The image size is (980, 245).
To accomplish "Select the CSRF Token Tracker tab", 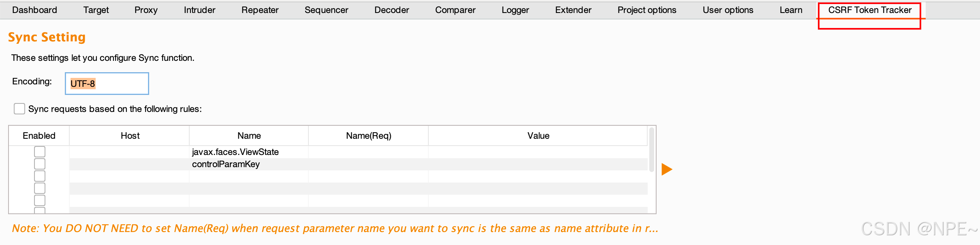I will (870, 10).
